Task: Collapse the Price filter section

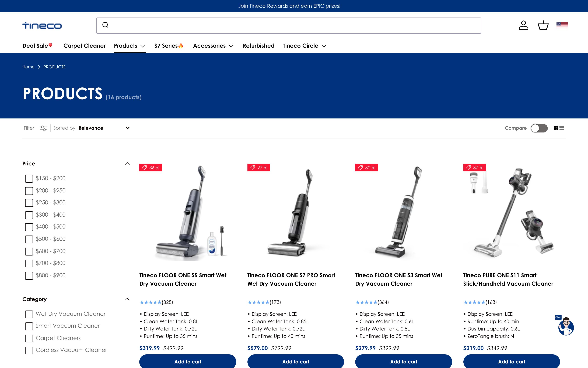Action: 127,163
